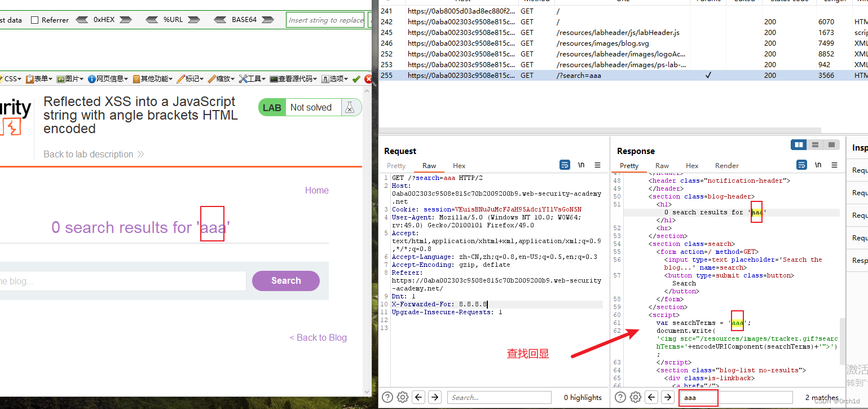This screenshot has height=409, width=868.
Task: Open the Response panel hamburger menu
Action: [835, 165]
